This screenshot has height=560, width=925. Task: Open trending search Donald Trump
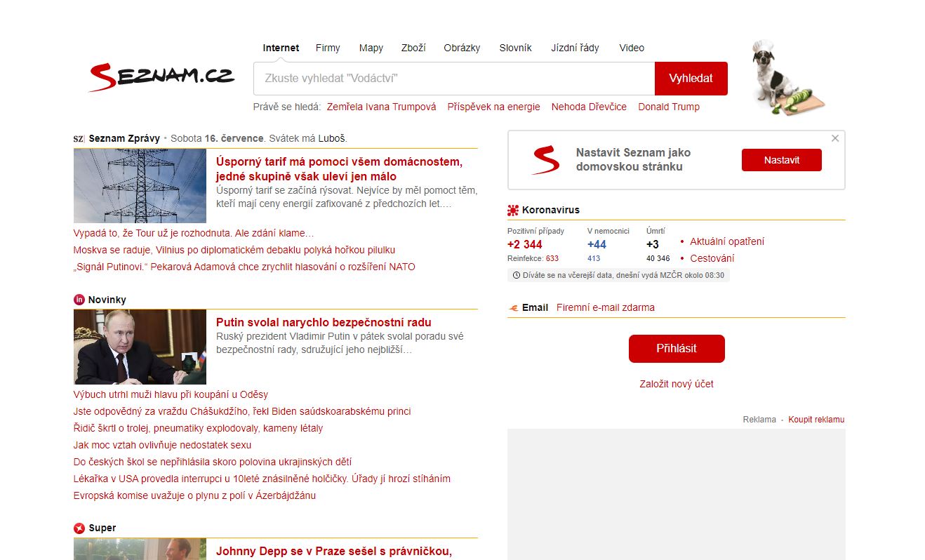click(x=669, y=107)
